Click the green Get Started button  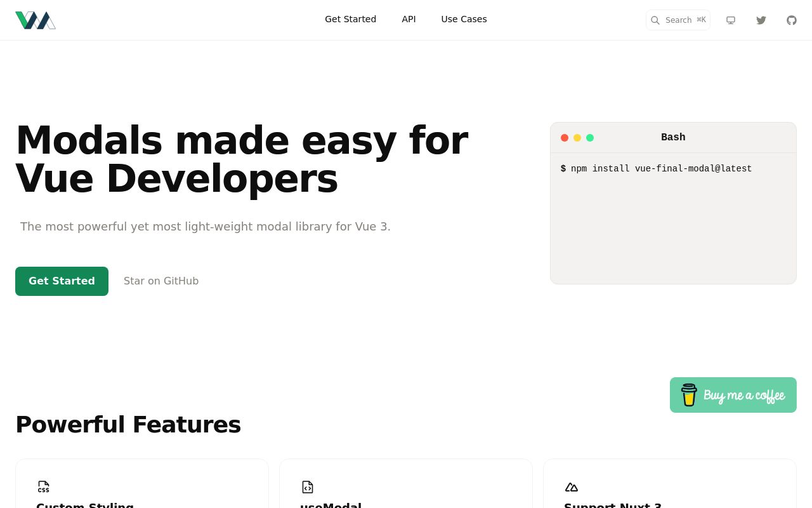[x=62, y=281]
